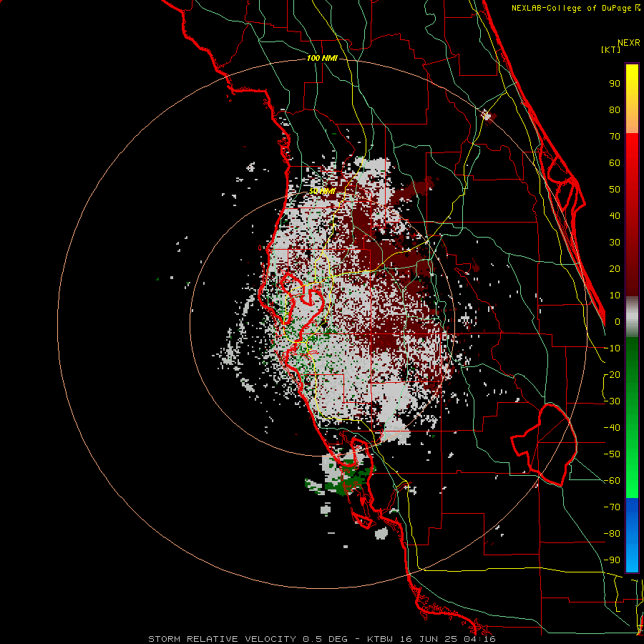The height and width of the screenshot is (644, 644).
Task: Click the positive 10 scale value
Action: [615, 296]
